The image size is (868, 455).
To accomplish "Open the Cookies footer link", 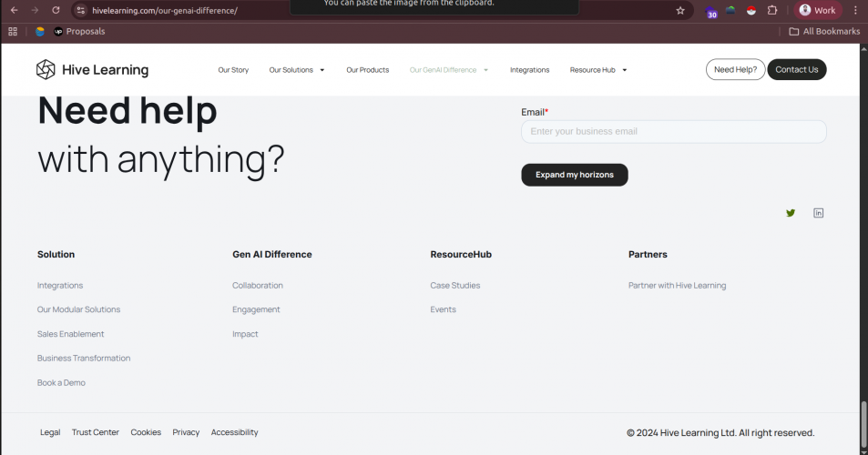I will [146, 432].
